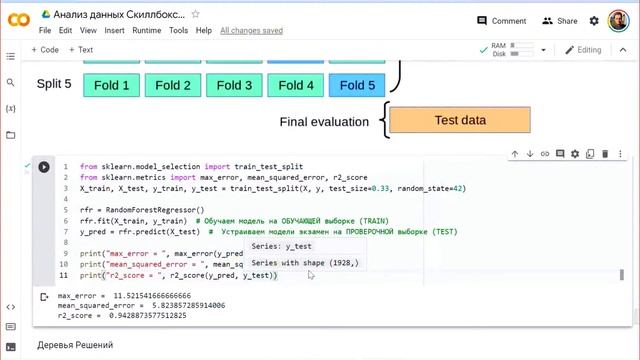Copy link to the cell
Image resolution: width=640 pixels, height=360 pixels.
click(545, 154)
